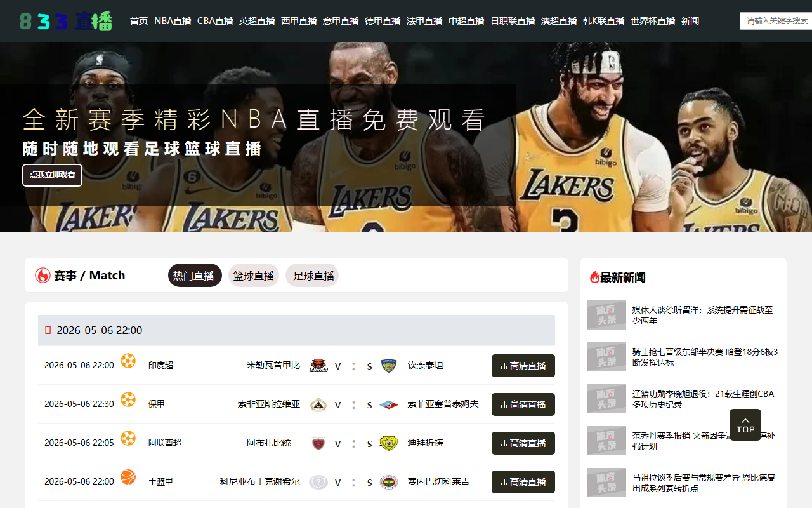This screenshot has width=812, height=508.
Task: Click 科尼亚布于克谢希尔 placeholder team logo
Action: click(318, 482)
